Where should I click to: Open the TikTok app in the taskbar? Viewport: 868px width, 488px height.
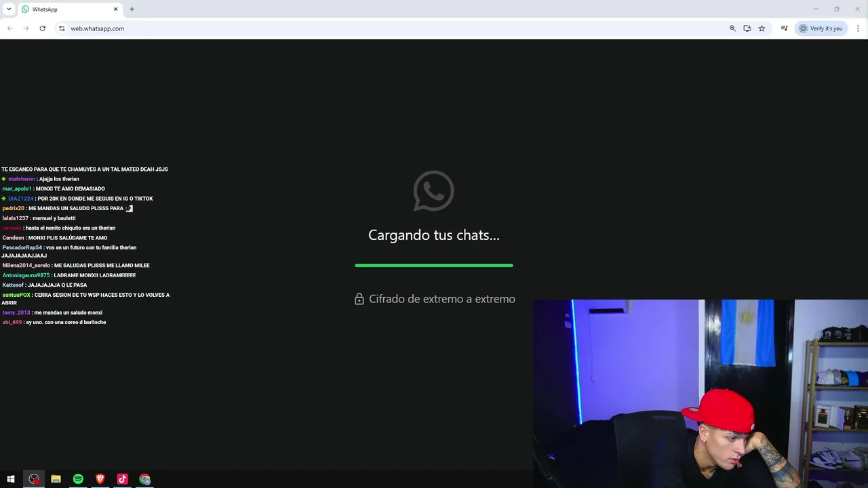pos(123,479)
